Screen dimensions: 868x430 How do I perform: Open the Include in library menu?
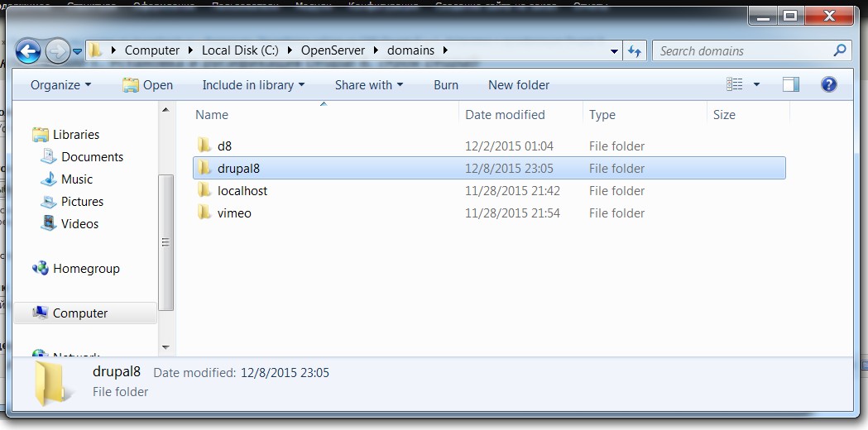(253, 84)
